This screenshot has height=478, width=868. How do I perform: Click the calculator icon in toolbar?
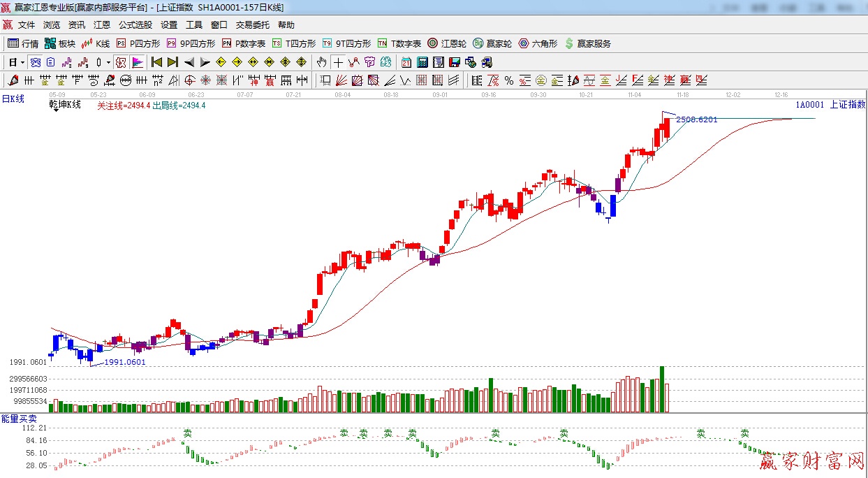(422, 62)
